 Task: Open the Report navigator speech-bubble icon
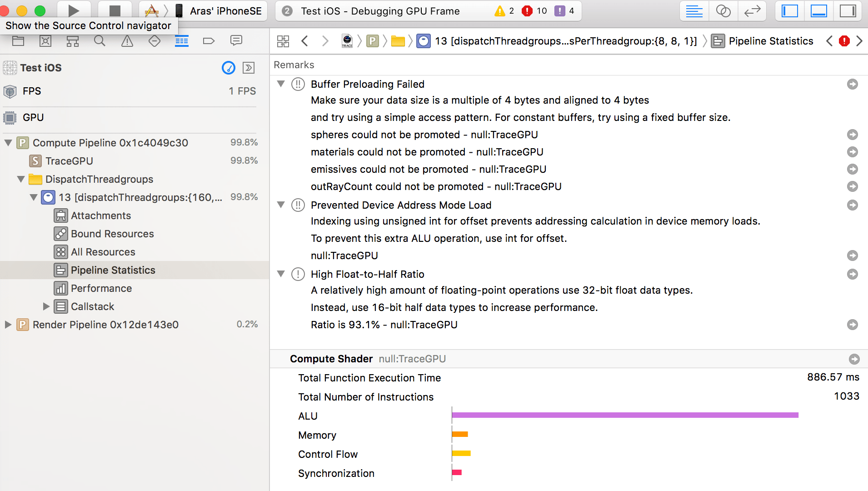pyautogui.click(x=236, y=40)
